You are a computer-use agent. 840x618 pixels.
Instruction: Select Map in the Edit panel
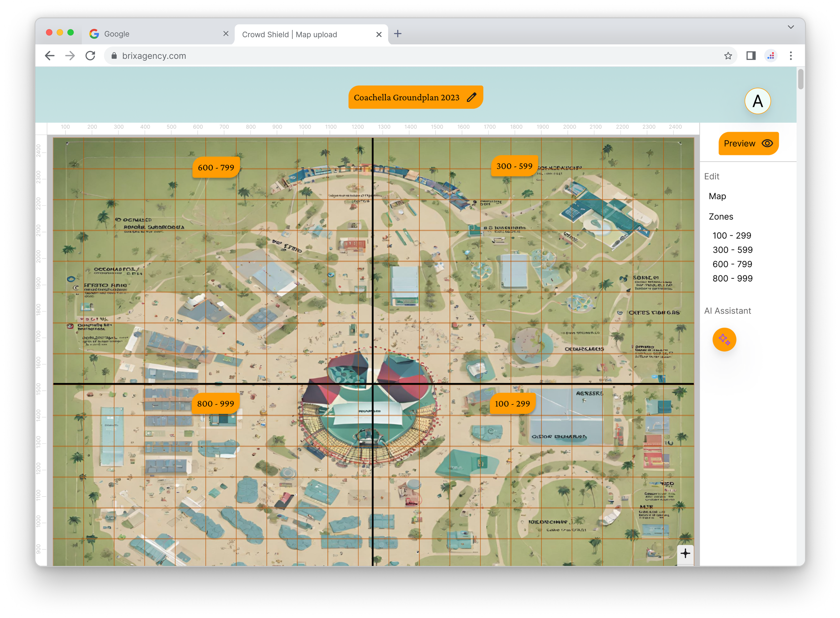coord(717,196)
